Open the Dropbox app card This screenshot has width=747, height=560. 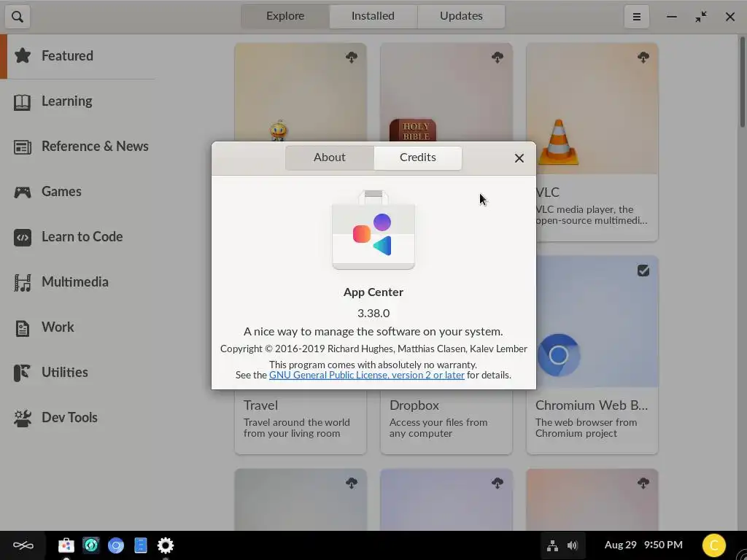point(446,421)
